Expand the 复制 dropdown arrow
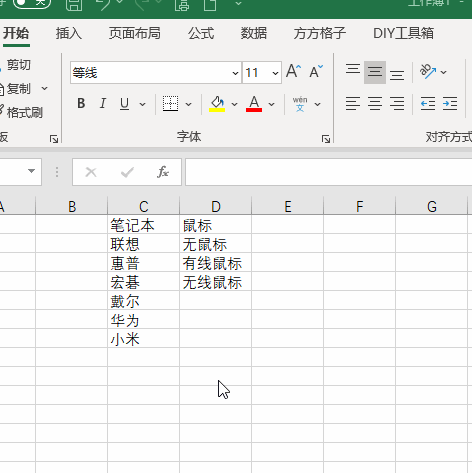Screen dimensions: 472x473 (x=44, y=89)
